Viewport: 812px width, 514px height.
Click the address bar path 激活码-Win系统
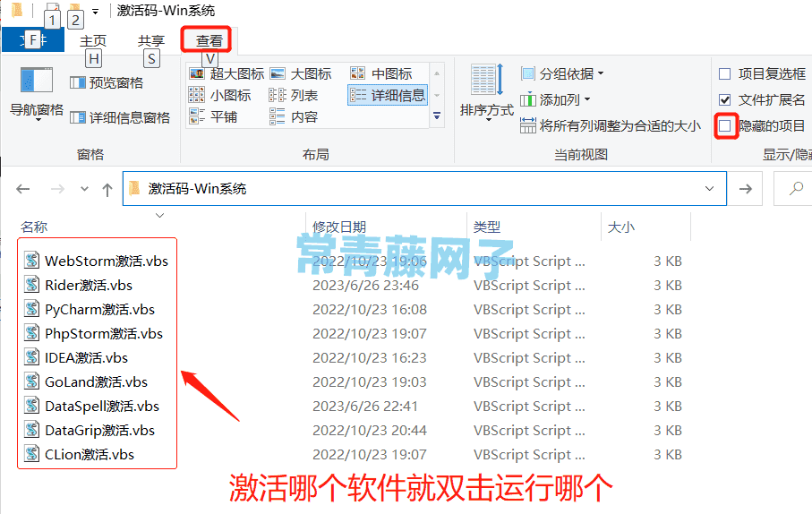point(197,189)
